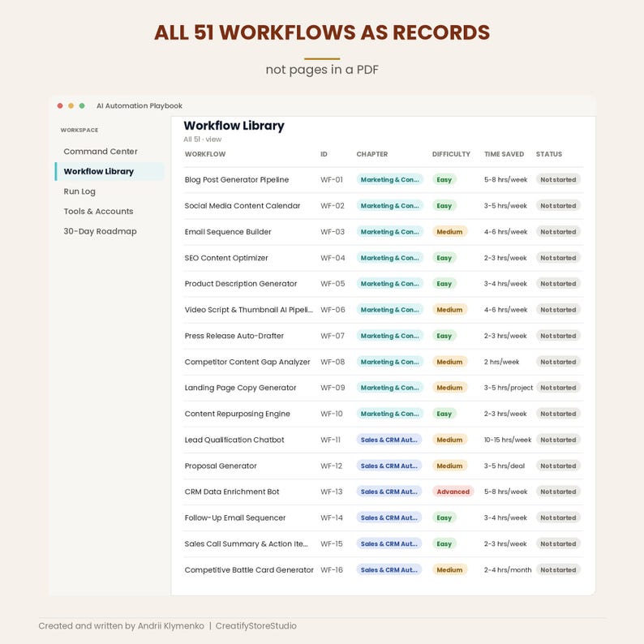
Task: Sort by the DIFFICULTY column header
Action: point(451,154)
